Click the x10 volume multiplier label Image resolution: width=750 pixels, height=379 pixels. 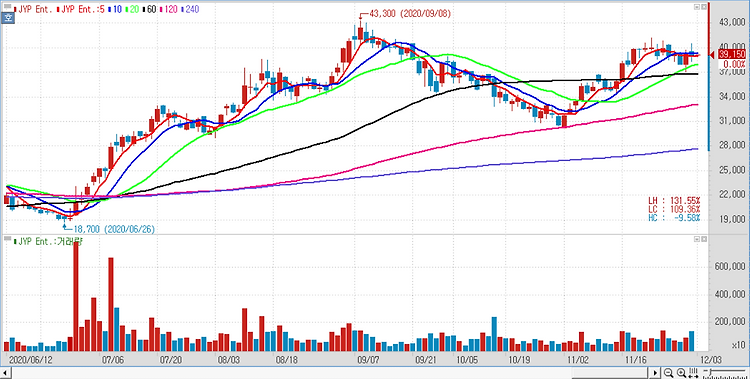[x=739, y=345]
